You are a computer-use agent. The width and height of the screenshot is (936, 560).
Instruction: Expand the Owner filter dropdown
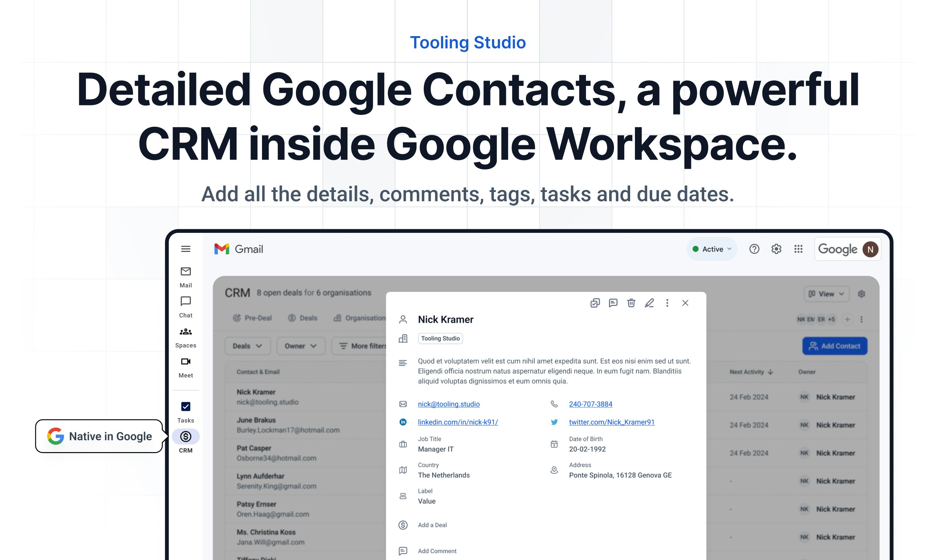click(x=301, y=346)
